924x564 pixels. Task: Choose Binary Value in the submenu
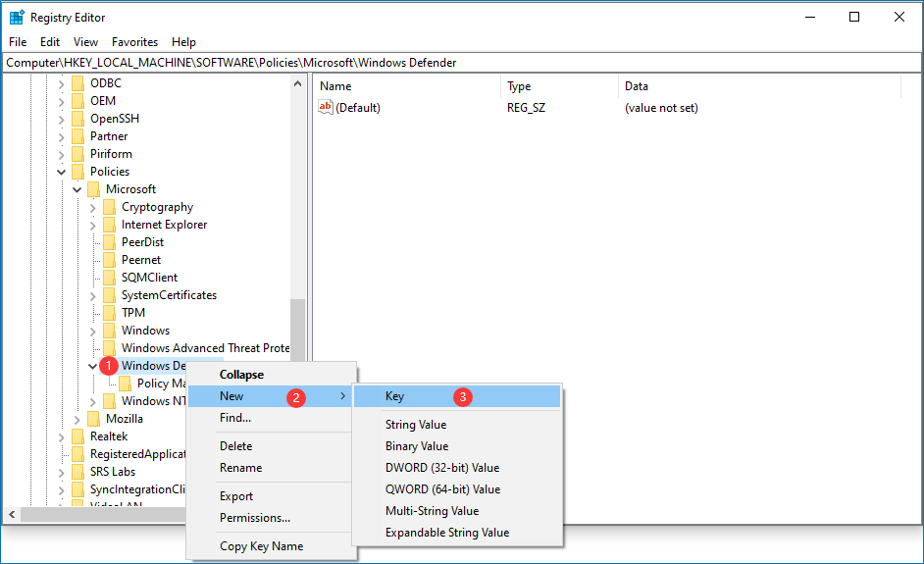tap(457, 446)
